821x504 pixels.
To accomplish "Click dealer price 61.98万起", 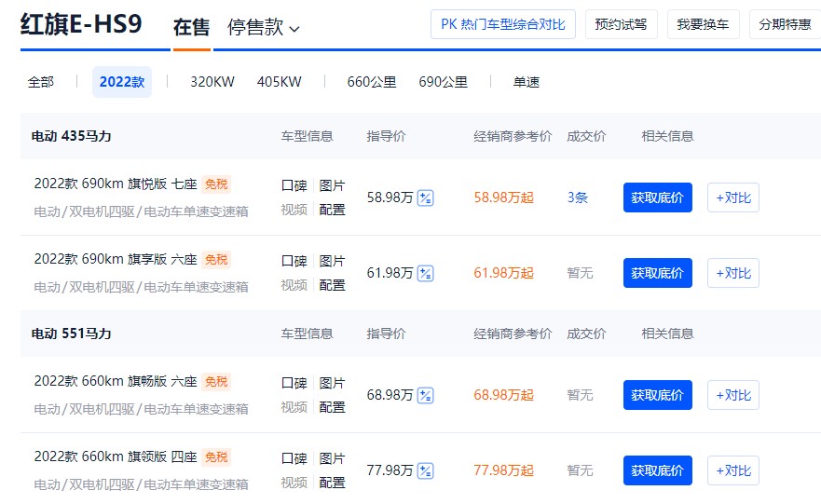I will click(x=504, y=273).
